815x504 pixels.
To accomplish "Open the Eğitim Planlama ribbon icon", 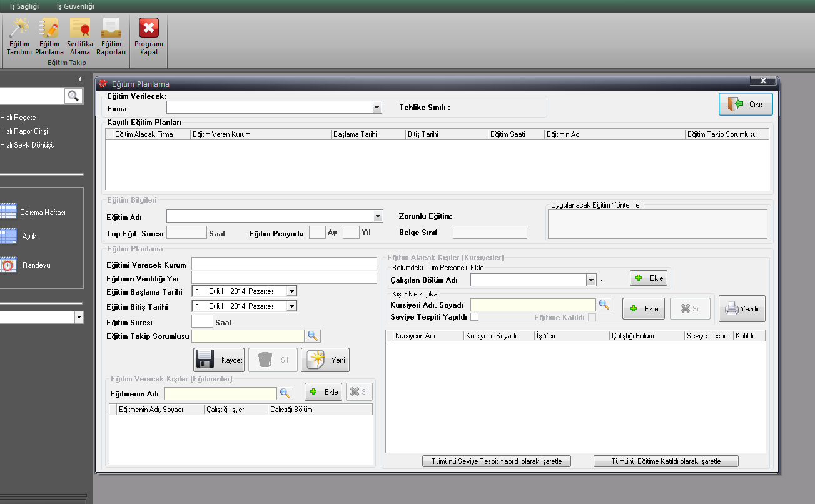I will 49,37.
